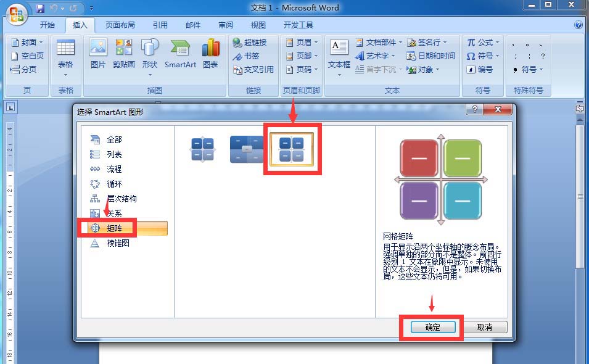Open WordArt (艺术字) gallery
The height and width of the screenshot is (364, 589).
375,56
